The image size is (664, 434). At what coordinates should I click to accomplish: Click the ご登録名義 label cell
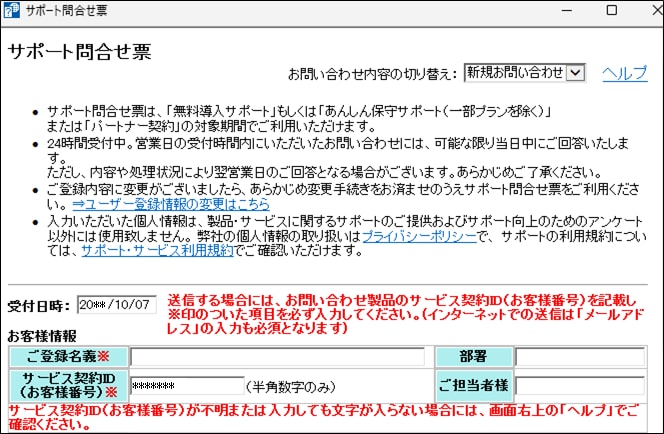pyautogui.click(x=67, y=357)
